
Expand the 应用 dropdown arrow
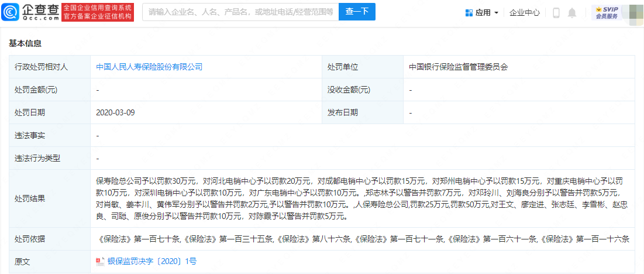coord(496,13)
